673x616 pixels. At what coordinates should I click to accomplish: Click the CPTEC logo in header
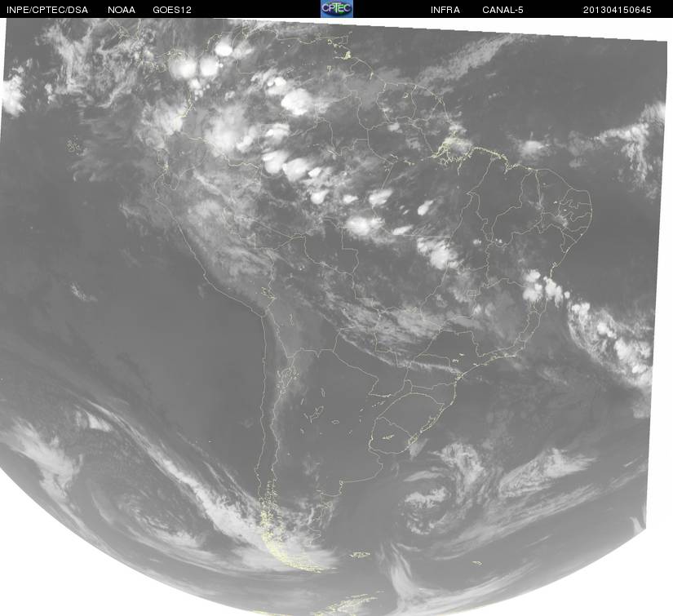tap(337, 9)
